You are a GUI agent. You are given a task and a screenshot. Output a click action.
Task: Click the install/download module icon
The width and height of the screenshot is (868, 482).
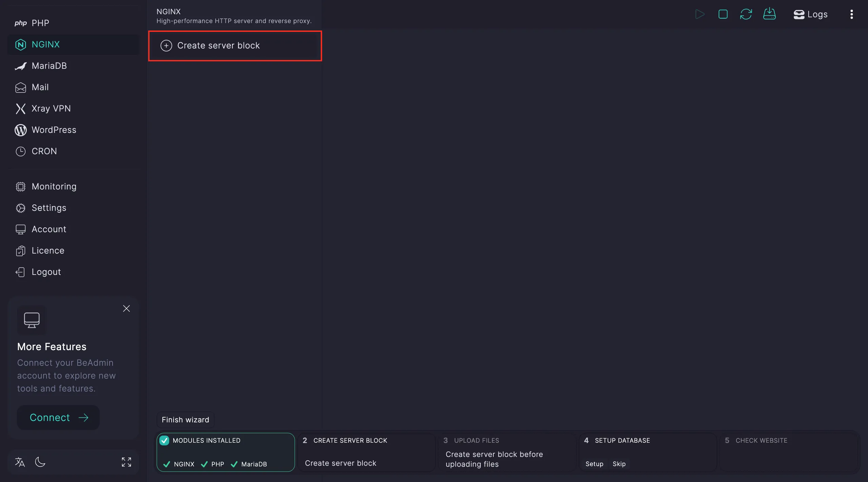[x=769, y=14]
